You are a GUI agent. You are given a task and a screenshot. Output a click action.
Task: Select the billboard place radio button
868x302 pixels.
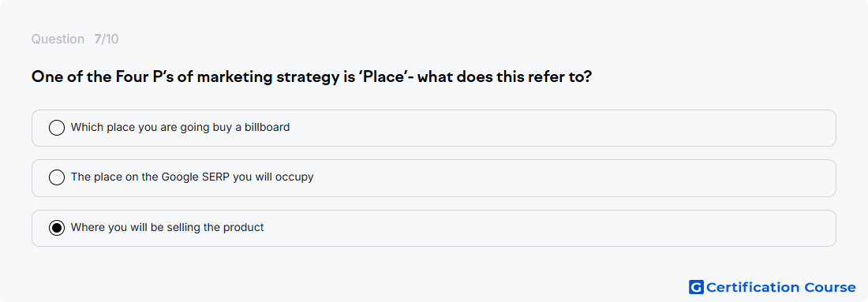(57, 128)
